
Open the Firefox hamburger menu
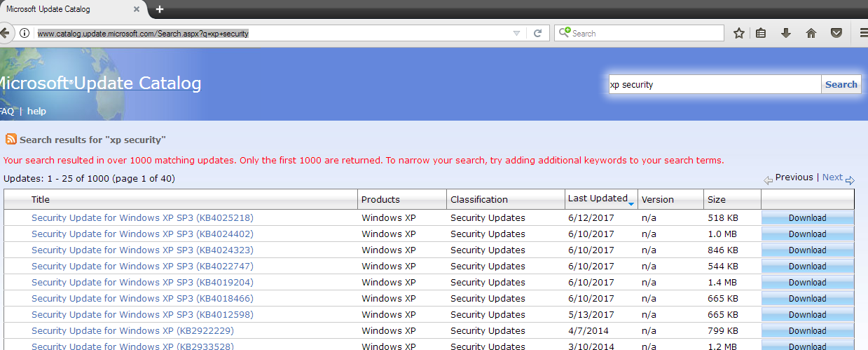coord(864,33)
